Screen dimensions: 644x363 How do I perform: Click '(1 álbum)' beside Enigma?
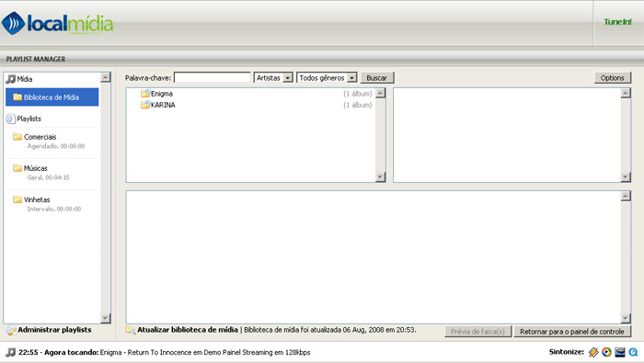(357, 94)
